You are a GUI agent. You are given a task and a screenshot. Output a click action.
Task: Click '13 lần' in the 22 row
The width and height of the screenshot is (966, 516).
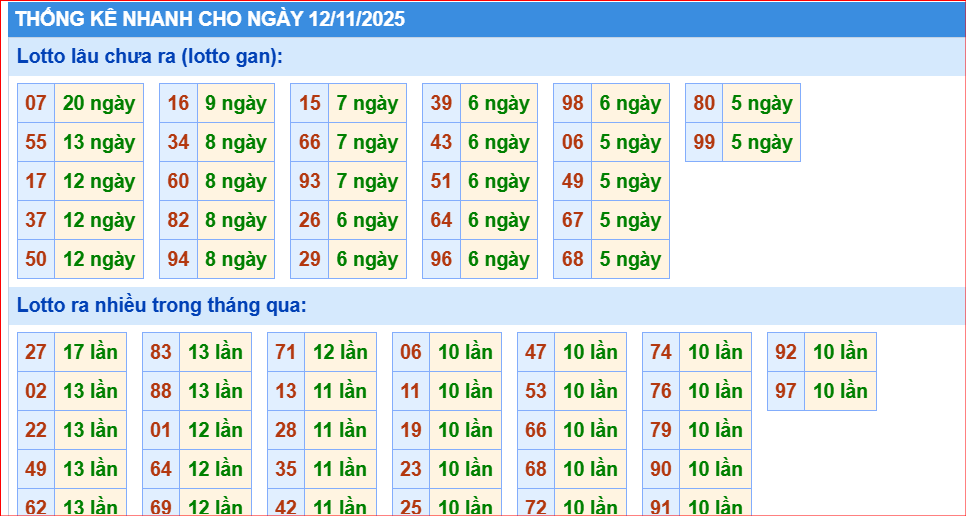pyautogui.click(x=90, y=430)
